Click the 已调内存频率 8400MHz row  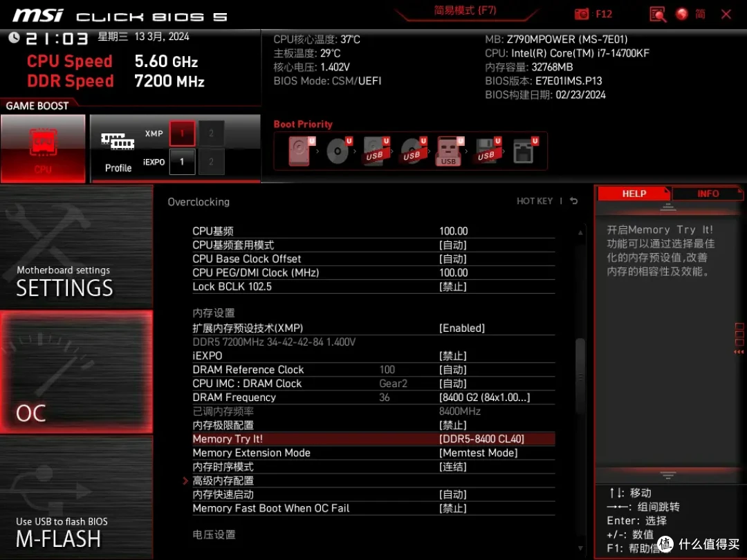373,411
